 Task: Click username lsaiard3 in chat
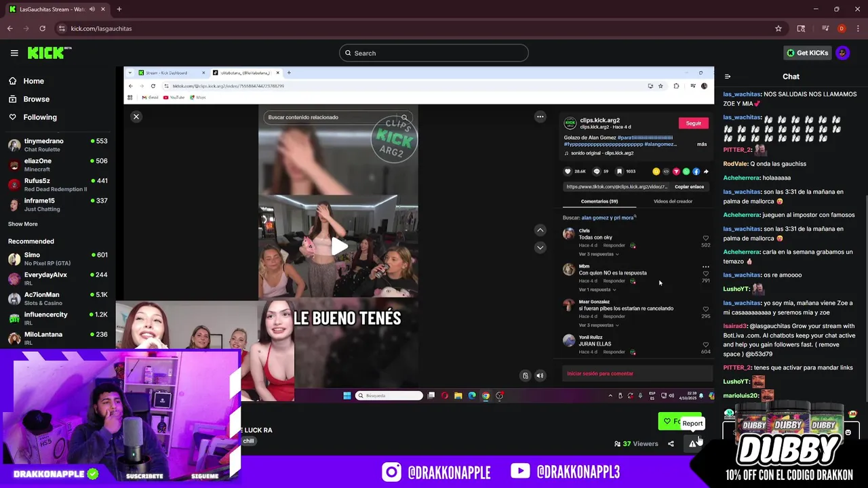[x=735, y=326]
